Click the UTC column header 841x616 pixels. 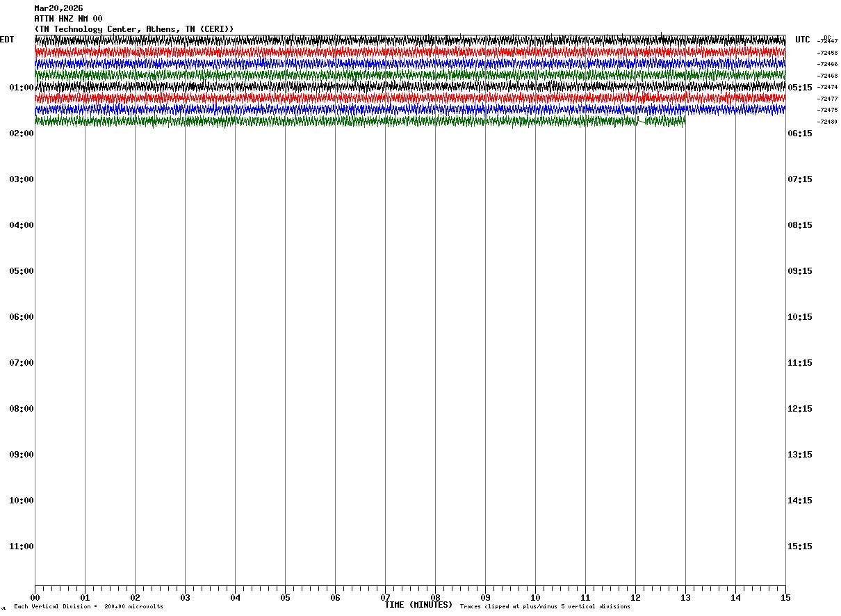803,40
